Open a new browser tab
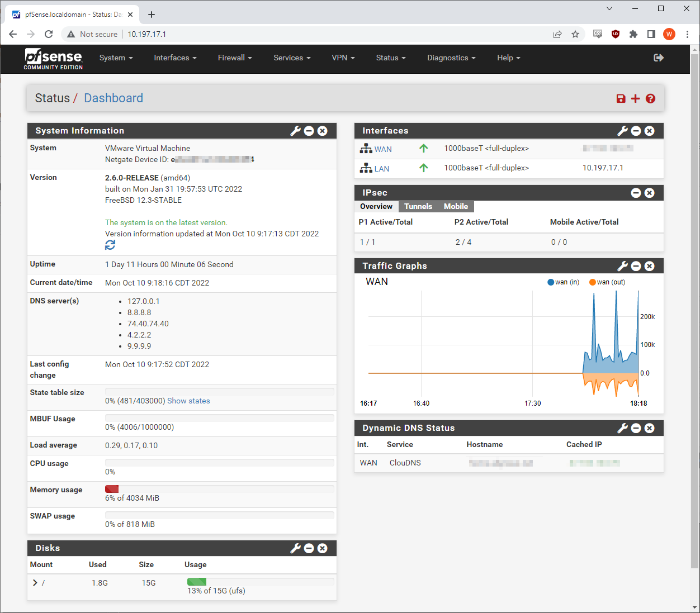 pos(152,15)
